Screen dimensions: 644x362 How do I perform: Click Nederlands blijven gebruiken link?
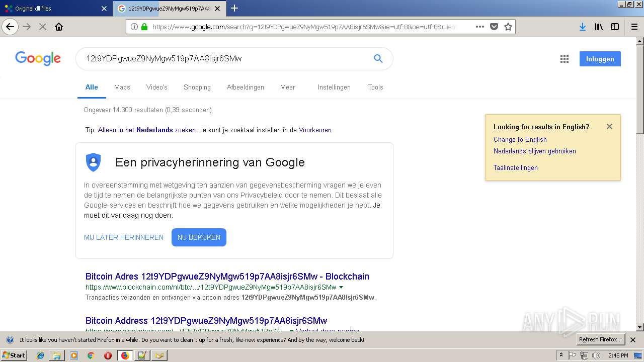(535, 151)
